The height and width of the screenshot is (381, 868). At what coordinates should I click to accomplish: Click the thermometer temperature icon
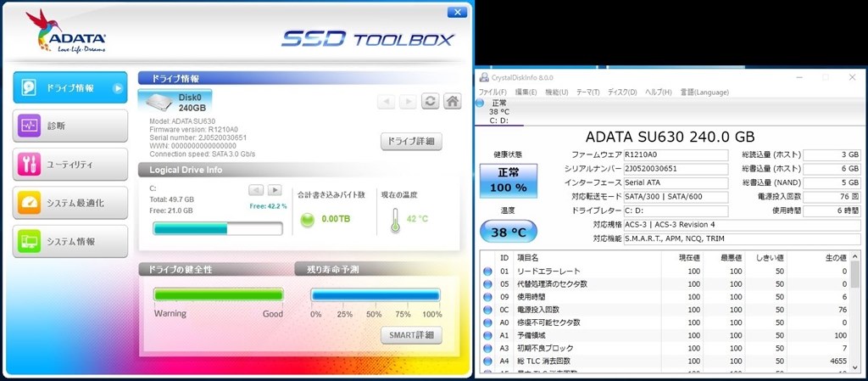coord(395,220)
